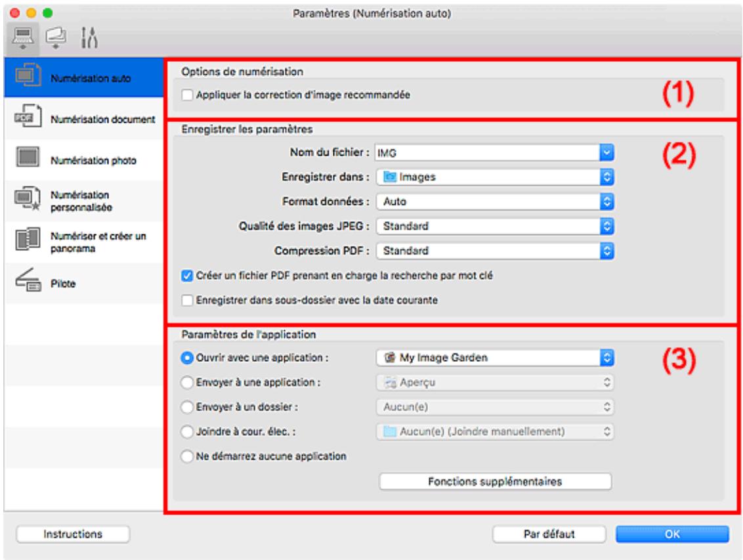The width and height of the screenshot is (743, 560).
Task: Open the Qualité des images JPEG dropdown
Action: click(x=495, y=226)
